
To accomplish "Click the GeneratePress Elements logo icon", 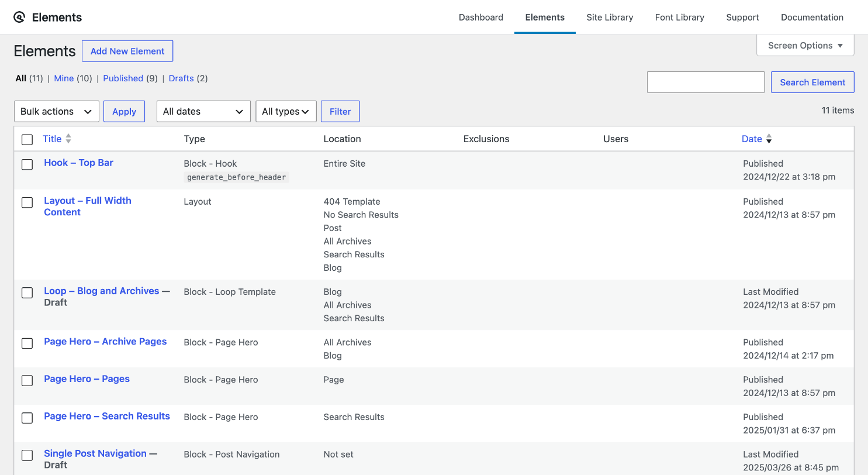I will [19, 17].
